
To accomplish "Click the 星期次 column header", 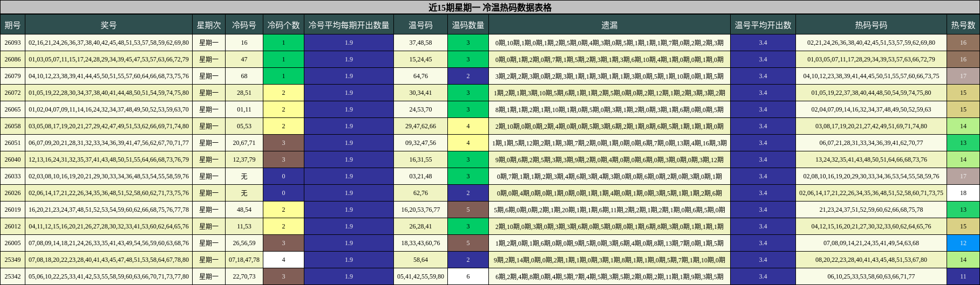I will [x=209, y=25].
